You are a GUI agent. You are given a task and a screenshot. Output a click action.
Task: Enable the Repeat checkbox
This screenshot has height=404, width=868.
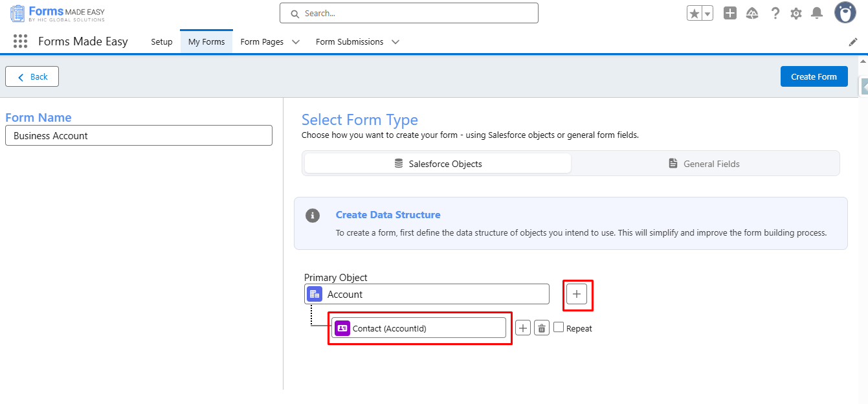pos(559,328)
